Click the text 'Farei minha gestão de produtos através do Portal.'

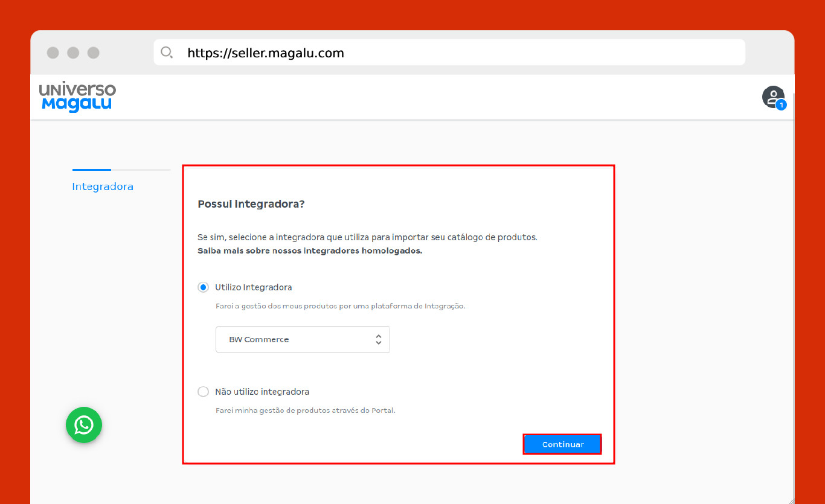click(306, 410)
